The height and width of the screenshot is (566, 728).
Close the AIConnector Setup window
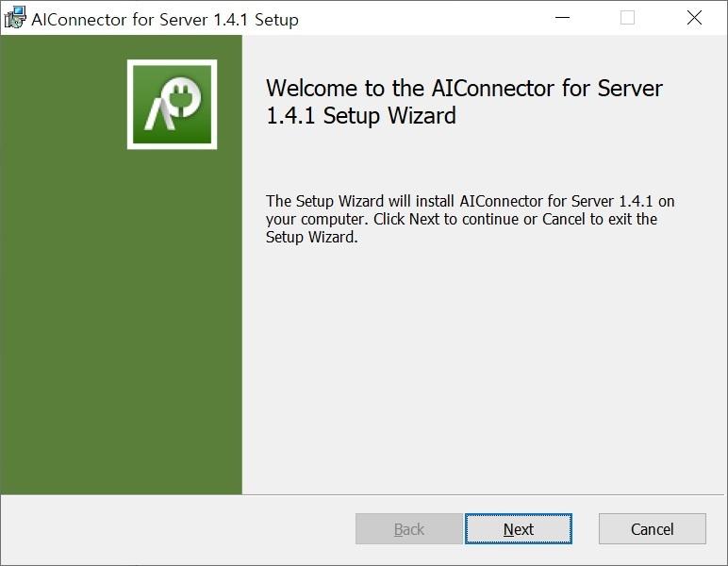click(x=694, y=18)
